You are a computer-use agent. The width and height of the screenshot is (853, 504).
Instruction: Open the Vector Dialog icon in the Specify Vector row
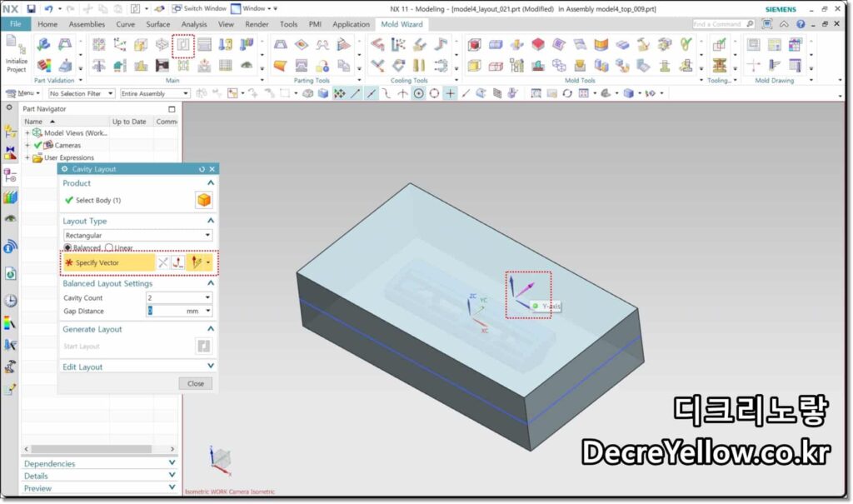pyautogui.click(x=177, y=263)
